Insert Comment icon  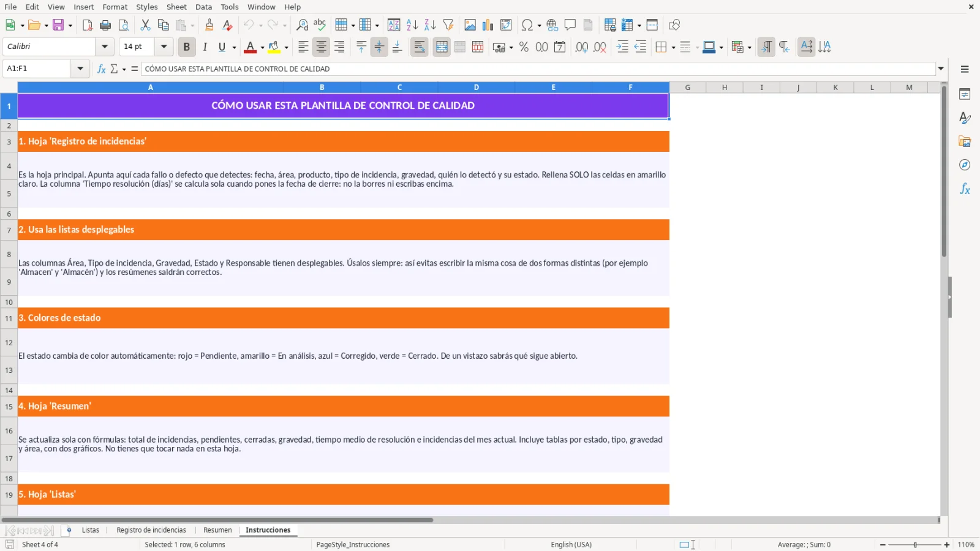tap(570, 25)
